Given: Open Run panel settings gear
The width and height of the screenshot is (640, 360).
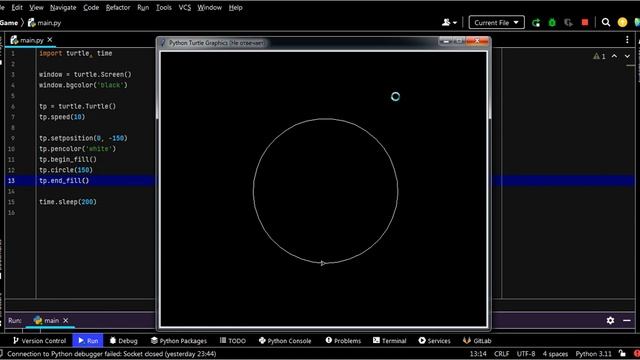Looking at the screenshot, I should pos(610,320).
